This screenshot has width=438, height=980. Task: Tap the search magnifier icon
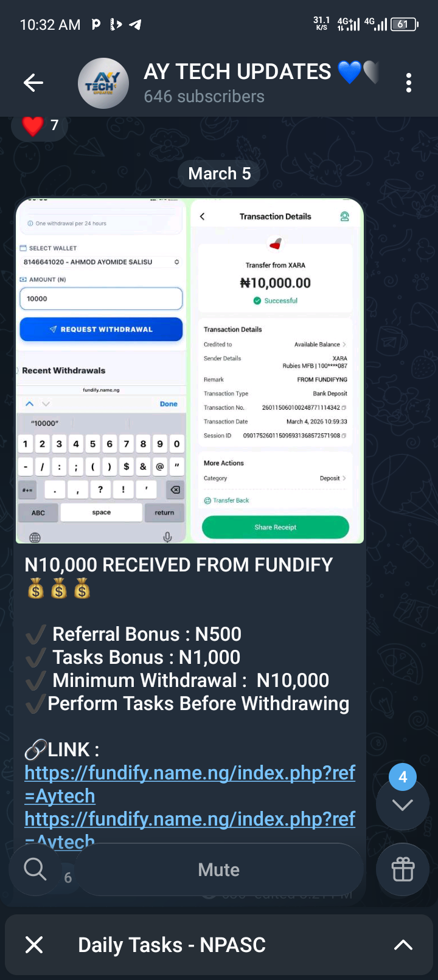(35, 869)
